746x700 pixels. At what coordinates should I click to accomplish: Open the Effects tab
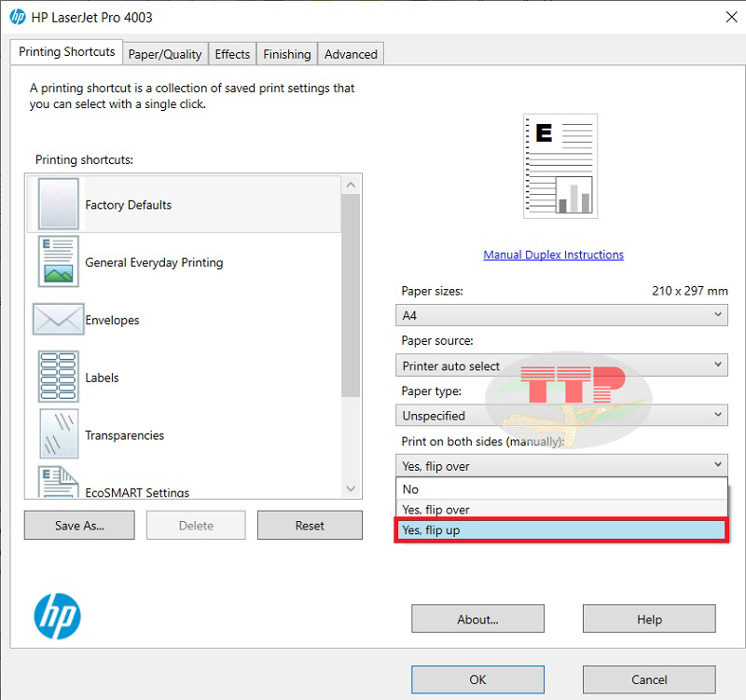(232, 54)
